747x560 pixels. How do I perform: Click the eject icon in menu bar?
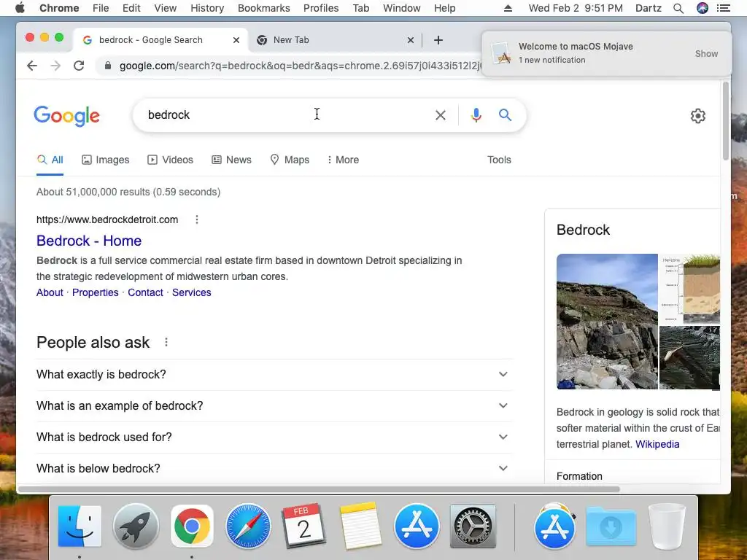[508, 8]
